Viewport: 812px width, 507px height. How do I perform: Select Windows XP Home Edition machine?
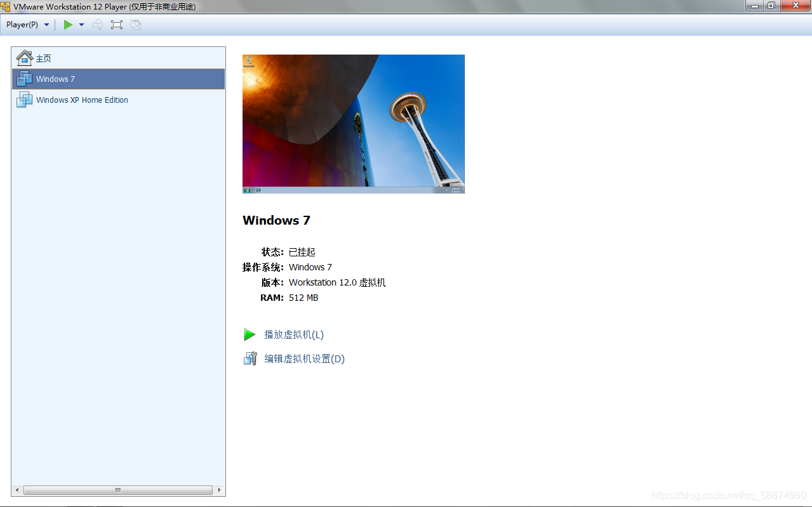point(118,100)
